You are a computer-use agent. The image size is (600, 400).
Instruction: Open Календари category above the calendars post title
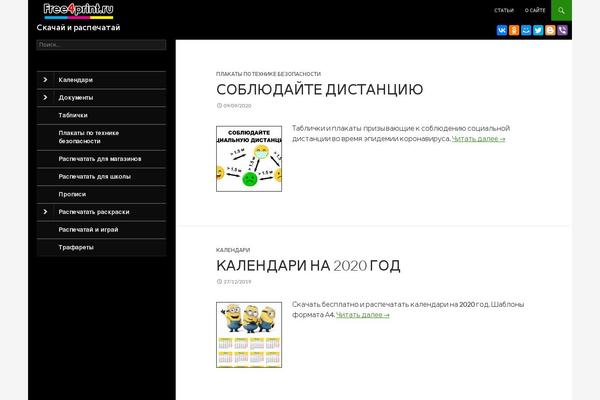[233, 250]
